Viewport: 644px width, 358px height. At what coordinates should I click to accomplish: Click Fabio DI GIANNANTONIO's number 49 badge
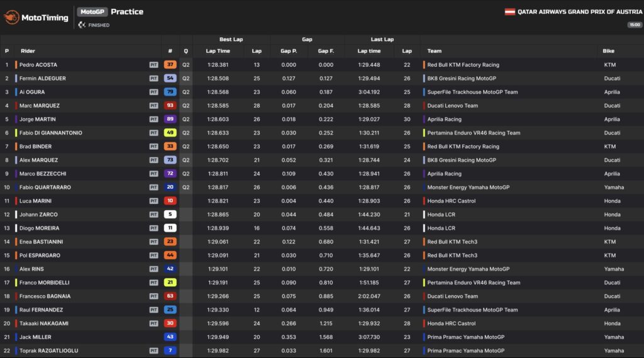(x=170, y=132)
